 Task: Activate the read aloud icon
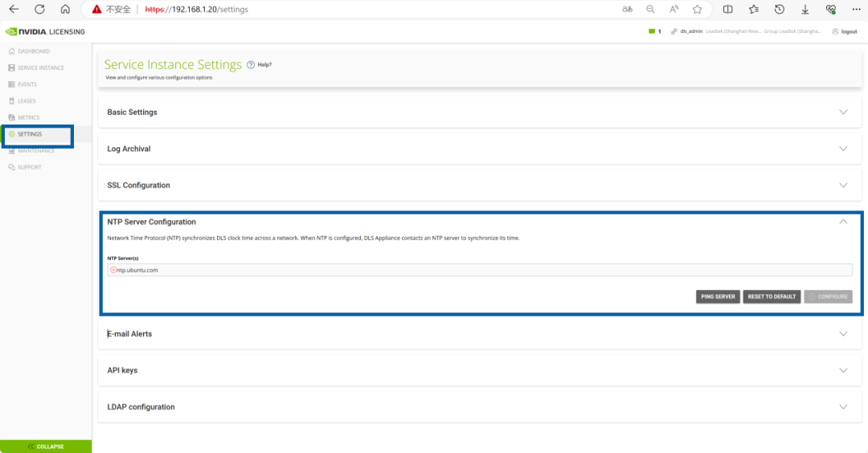click(x=674, y=9)
